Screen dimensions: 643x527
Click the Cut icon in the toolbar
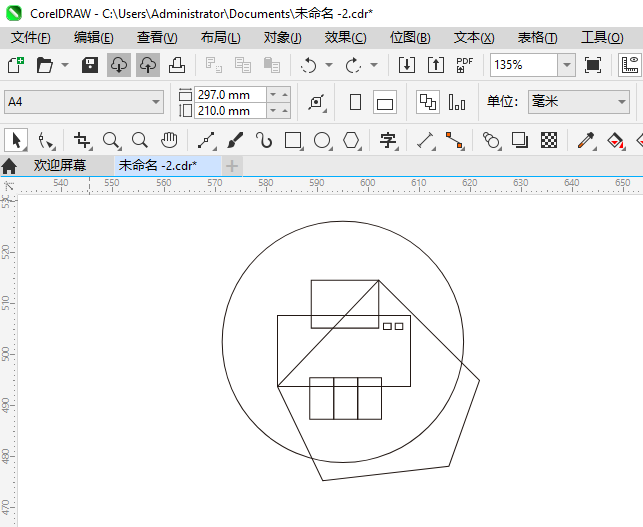click(x=214, y=65)
